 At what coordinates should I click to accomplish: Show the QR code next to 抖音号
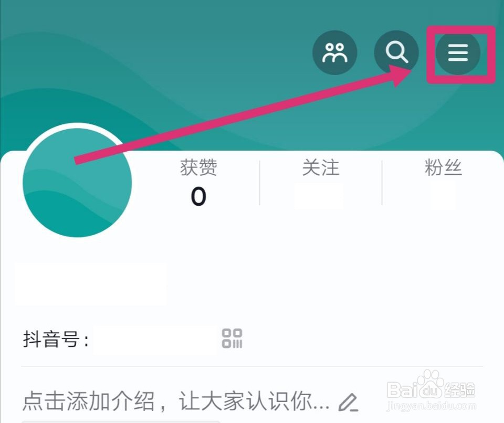232,338
